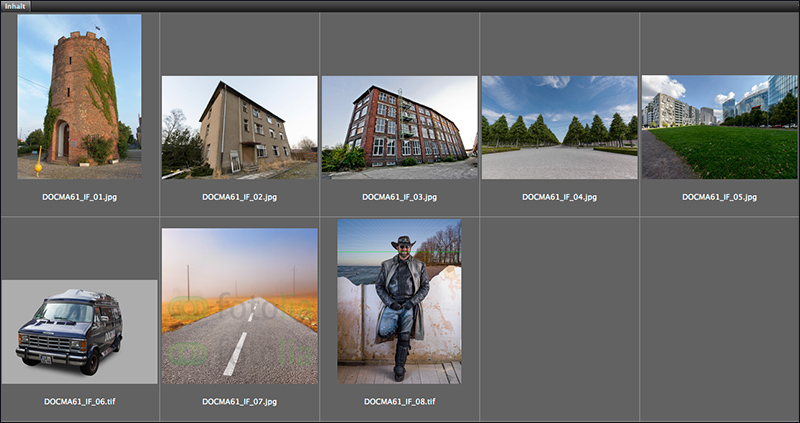Select the green lawn with buildings thumbnail
Viewport: 800px width, 423px height.
coord(719,127)
